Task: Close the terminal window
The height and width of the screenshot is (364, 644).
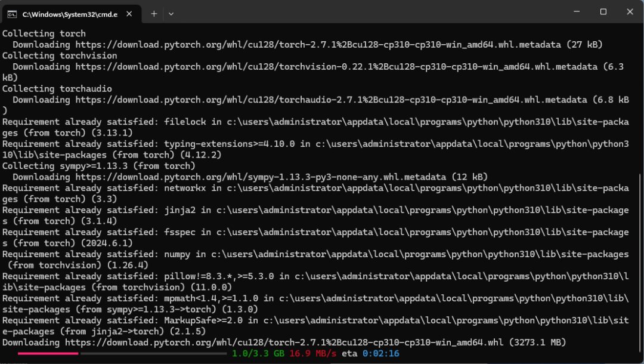Action: pos(630,11)
